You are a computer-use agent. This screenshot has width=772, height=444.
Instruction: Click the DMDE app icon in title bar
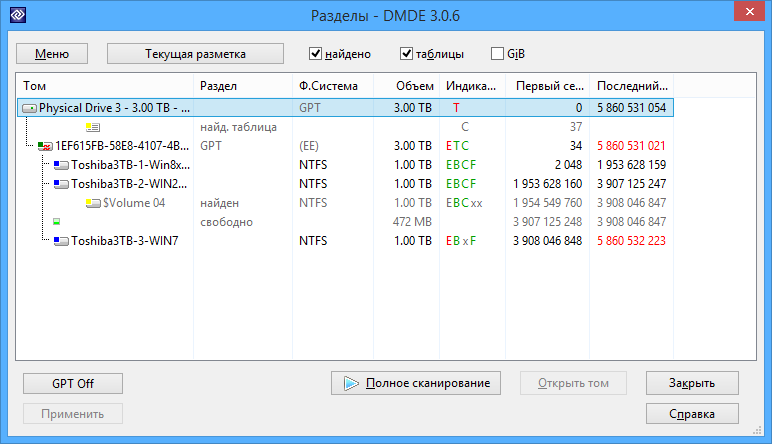pos(18,15)
